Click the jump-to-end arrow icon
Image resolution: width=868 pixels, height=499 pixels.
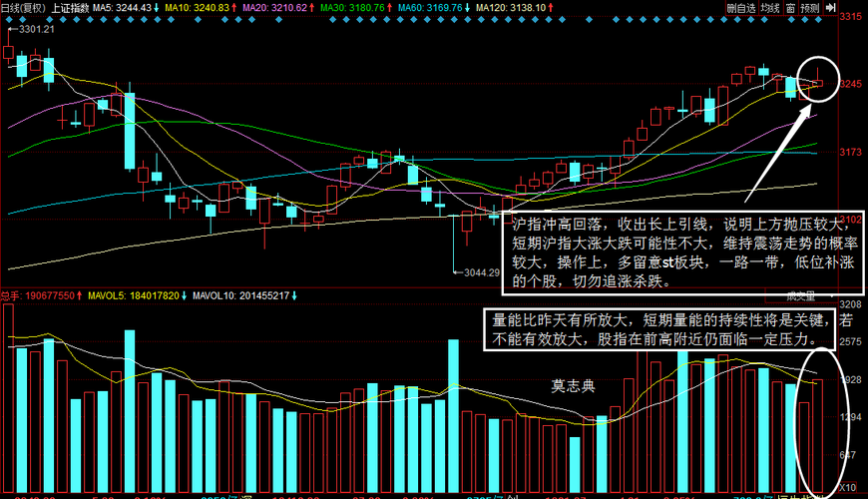(830, 8)
